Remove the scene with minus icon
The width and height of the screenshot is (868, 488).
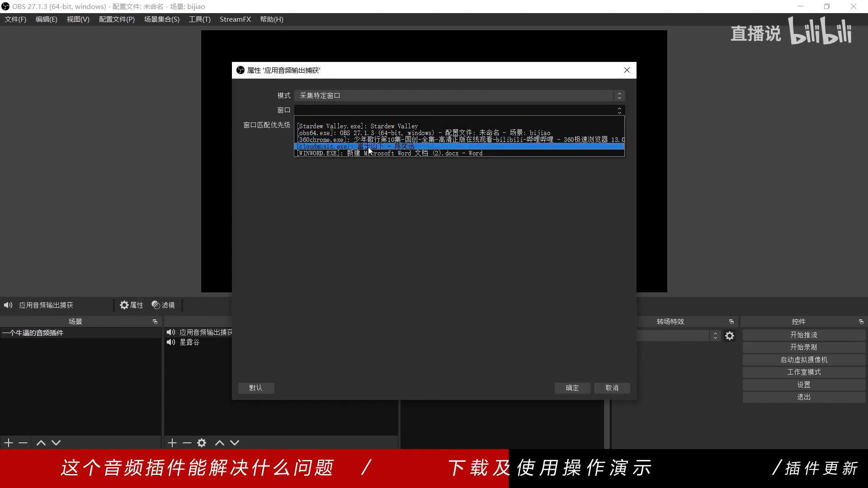(x=24, y=443)
